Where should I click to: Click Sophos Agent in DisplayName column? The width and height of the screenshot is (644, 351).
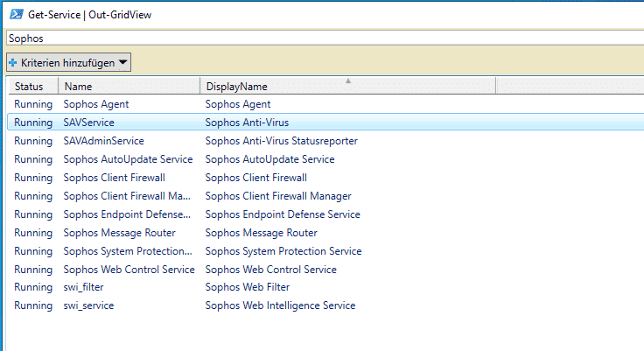pyautogui.click(x=238, y=104)
